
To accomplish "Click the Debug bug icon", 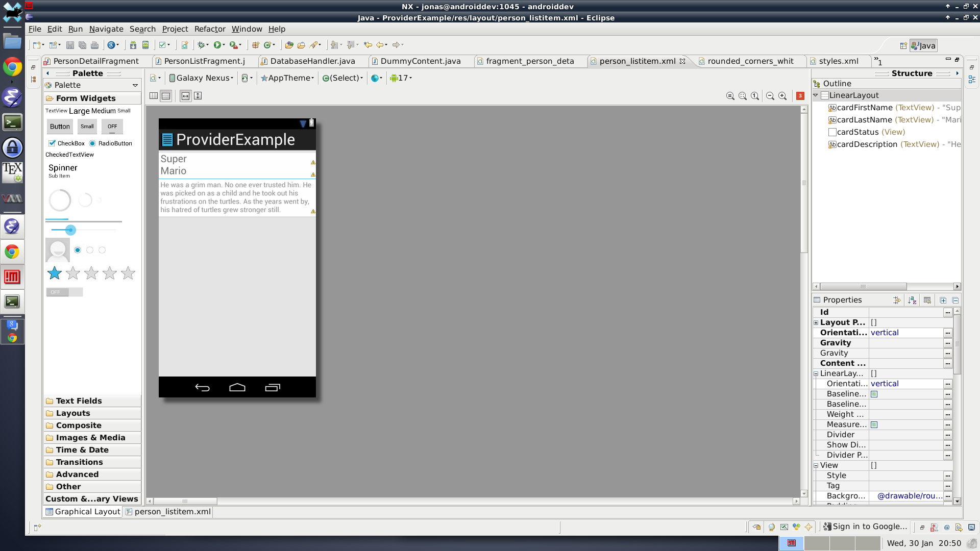I will [x=202, y=45].
